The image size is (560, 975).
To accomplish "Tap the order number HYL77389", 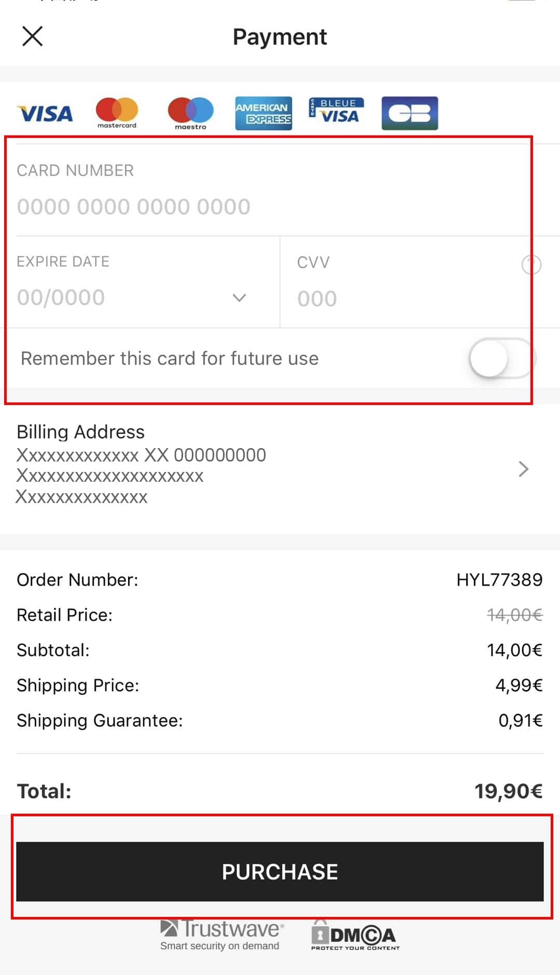I will [x=499, y=579].
